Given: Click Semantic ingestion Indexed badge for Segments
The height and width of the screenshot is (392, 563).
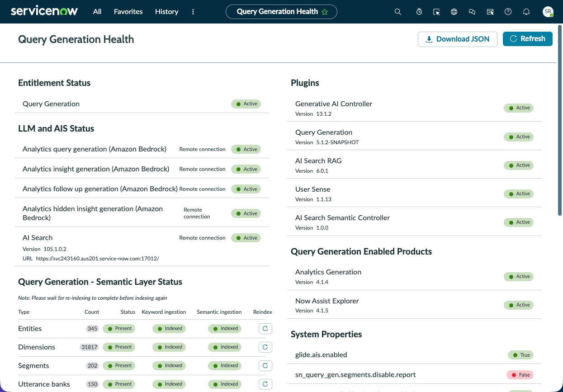Looking at the screenshot, I should click(225, 366).
